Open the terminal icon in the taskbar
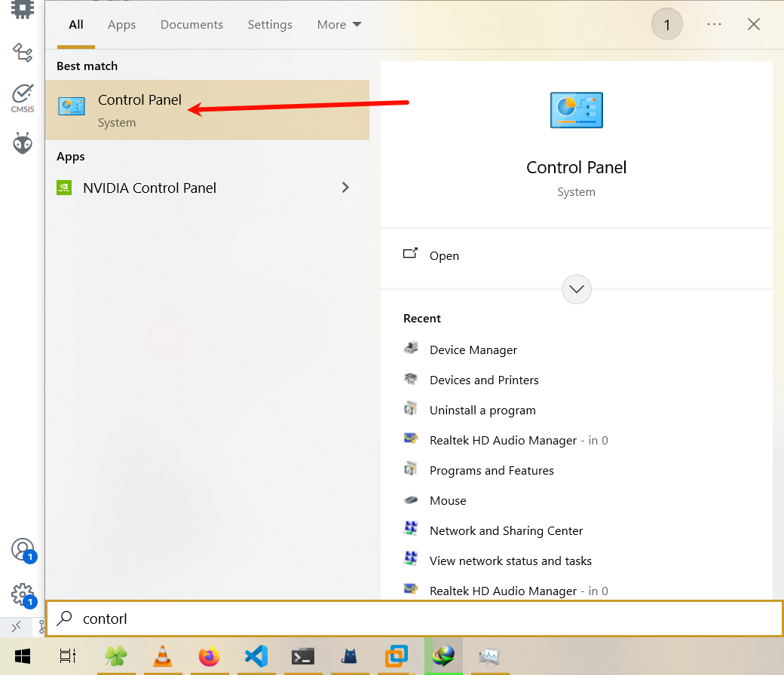Image resolution: width=784 pixels, height=675 pixels. (x=303, y=656)
